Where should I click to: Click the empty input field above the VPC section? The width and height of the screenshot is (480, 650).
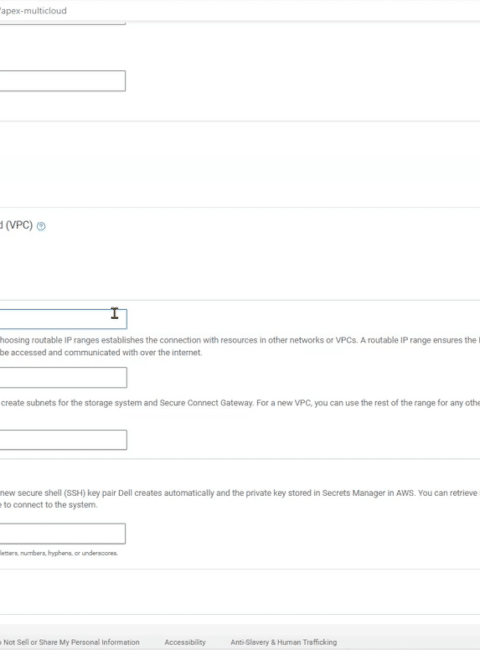(x=63, y=81)
